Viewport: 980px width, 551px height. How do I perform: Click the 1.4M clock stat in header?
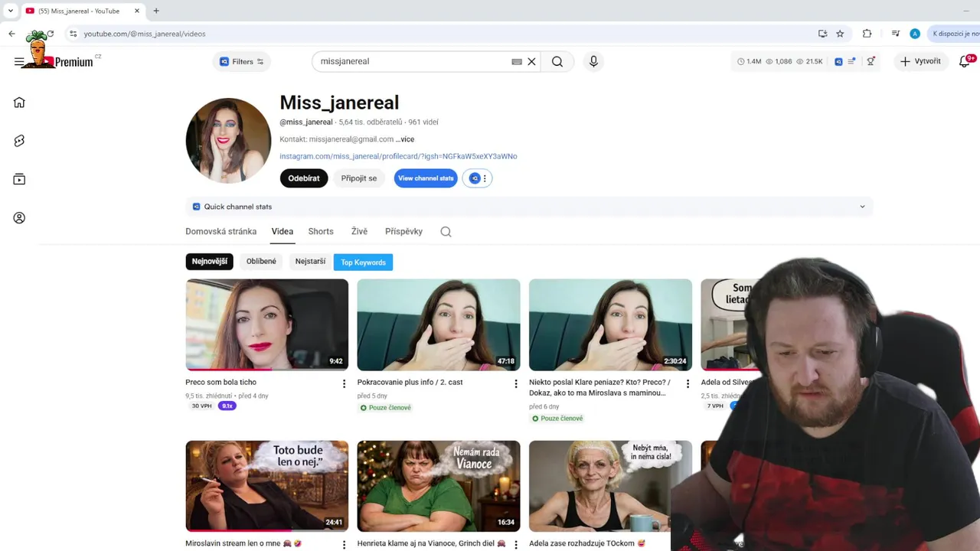click(x=749, y=61)
